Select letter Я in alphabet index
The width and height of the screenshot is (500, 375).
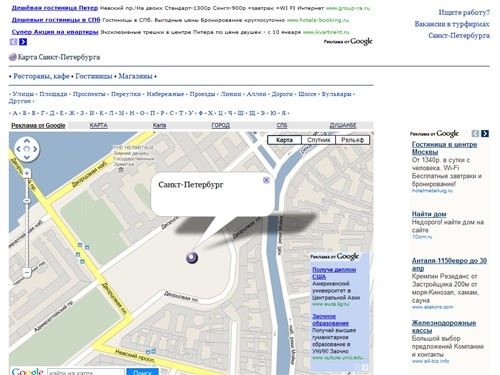pyautogui.click(x=284, y=113)
